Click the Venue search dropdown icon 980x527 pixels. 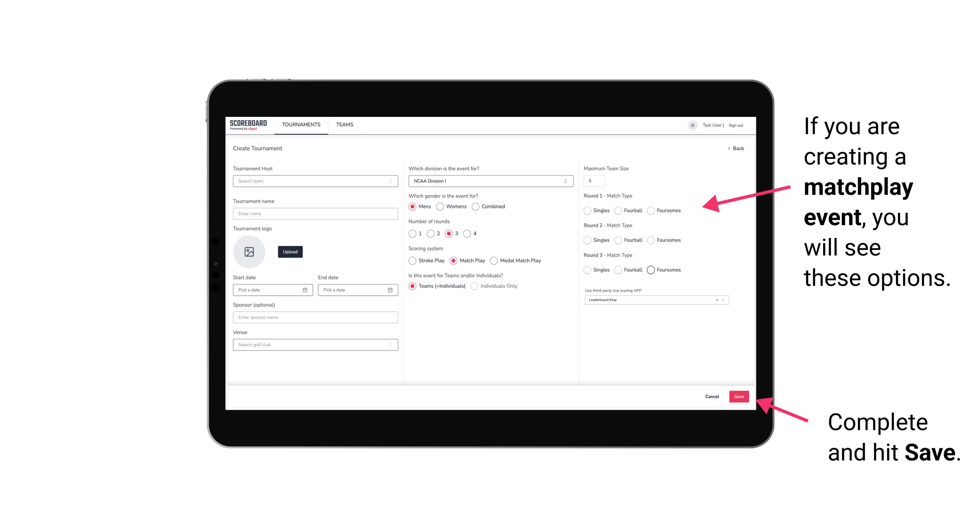click(389, 345)
